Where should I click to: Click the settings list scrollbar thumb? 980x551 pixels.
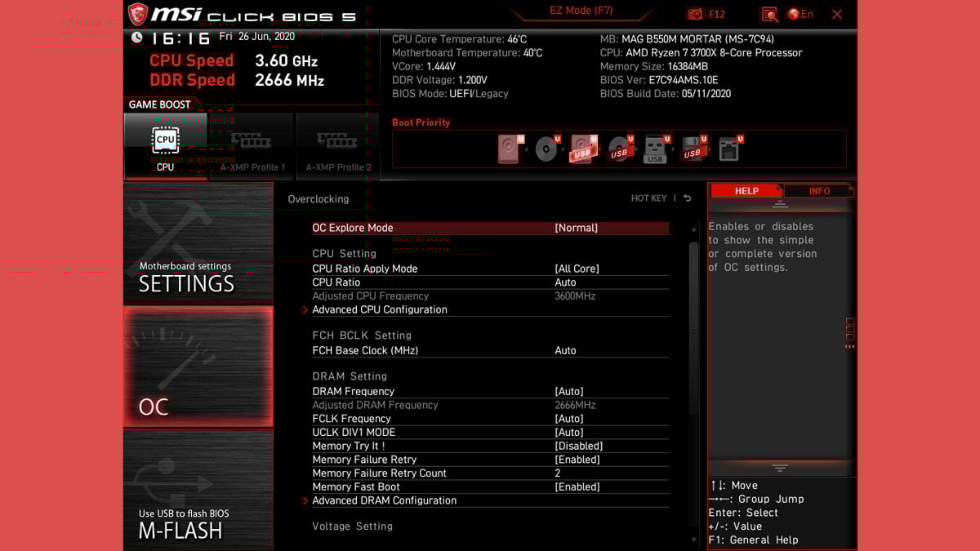[x=694, y=328]
